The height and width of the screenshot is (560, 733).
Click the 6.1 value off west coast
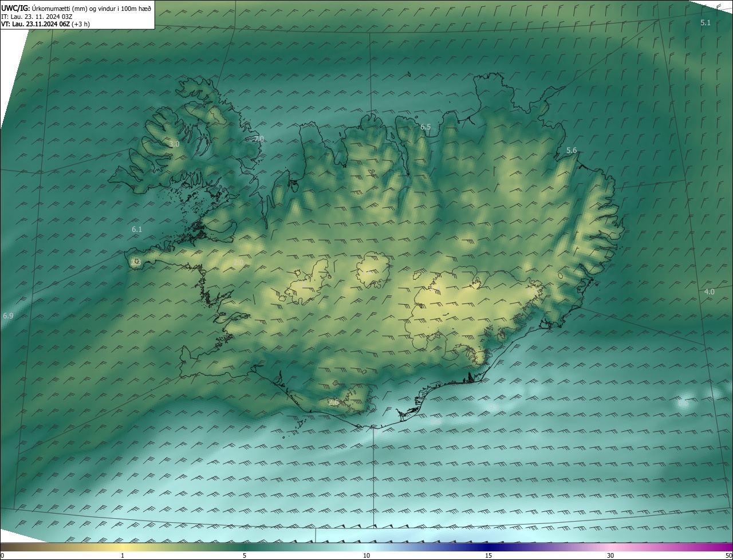click(x=137, y=229)
